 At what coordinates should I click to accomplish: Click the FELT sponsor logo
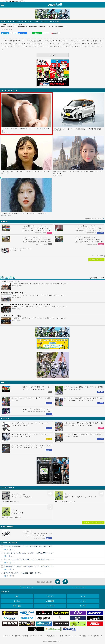(x=10, y=618)
